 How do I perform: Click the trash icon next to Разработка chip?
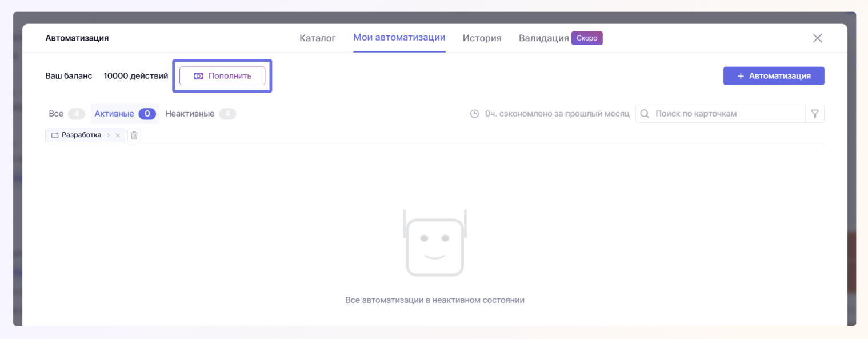[134, 135]
